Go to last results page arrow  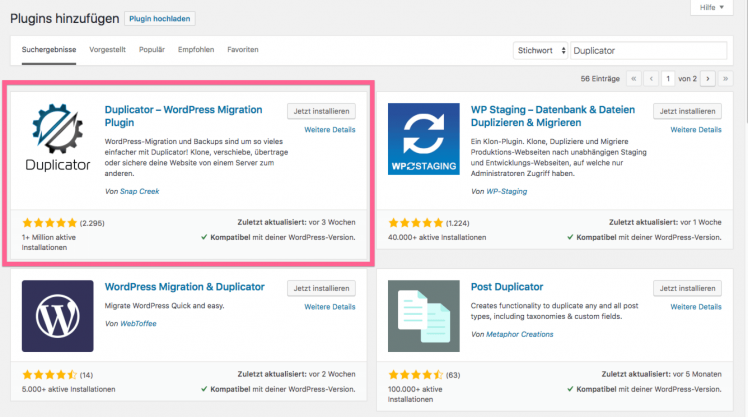(x=725, y=79)
